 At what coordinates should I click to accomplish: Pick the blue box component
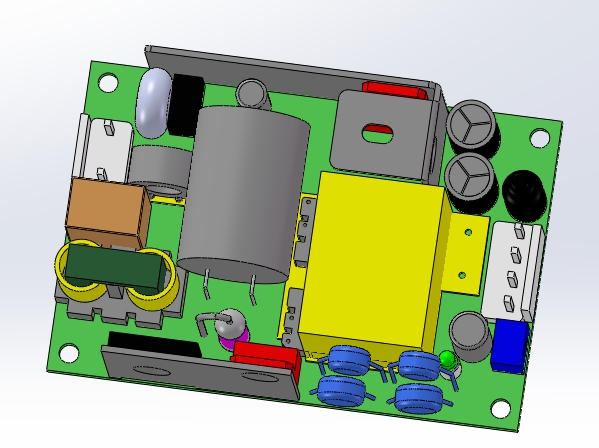pyautogui.click(x=510, y=347)
